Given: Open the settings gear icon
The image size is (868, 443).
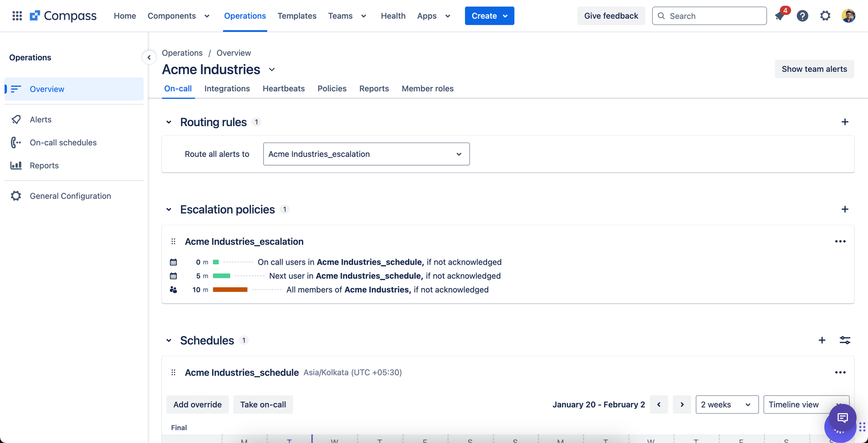Looking at the screenshot, I should pyautogui.click(x=826, y=16).
